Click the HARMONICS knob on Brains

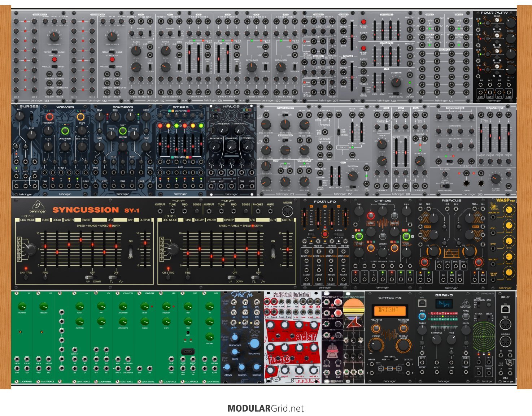point(436,339)
